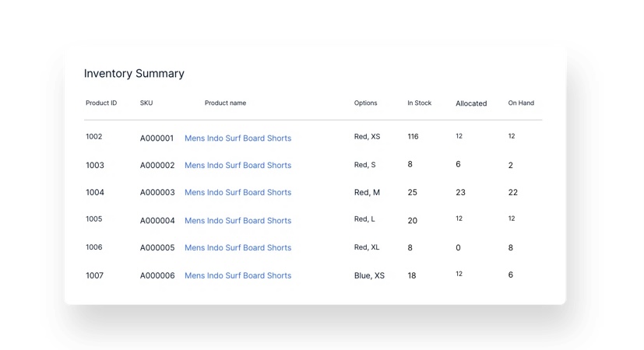
Task: Select product ID 1005 cell
Action: click(93, 219)
